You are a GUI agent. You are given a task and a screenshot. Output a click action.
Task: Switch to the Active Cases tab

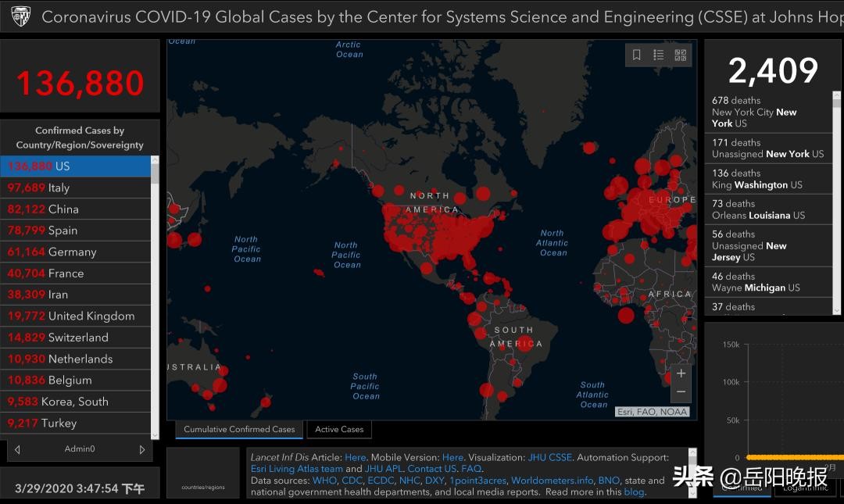pyautogui.click(x=339, y=429)
